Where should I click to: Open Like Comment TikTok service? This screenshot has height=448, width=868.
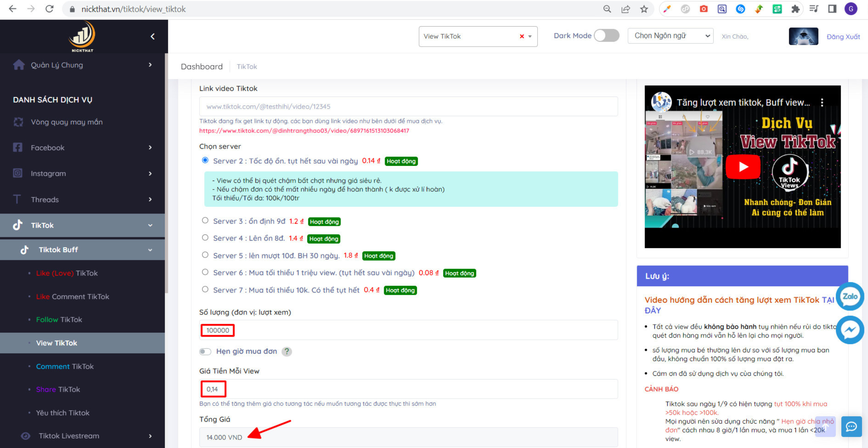pyautogui.click(x=72, y=297)
